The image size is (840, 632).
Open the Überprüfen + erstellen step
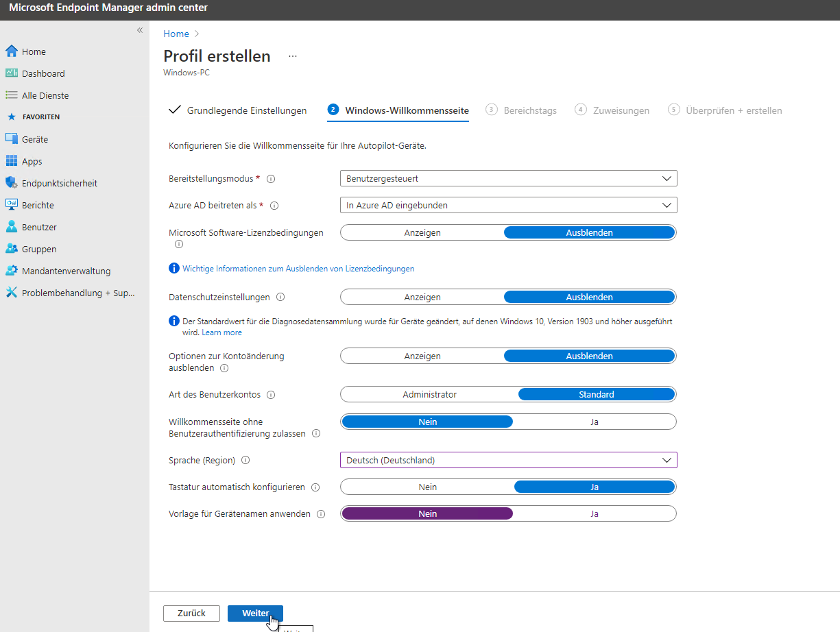pyautogui.click(x=725, y=110)
